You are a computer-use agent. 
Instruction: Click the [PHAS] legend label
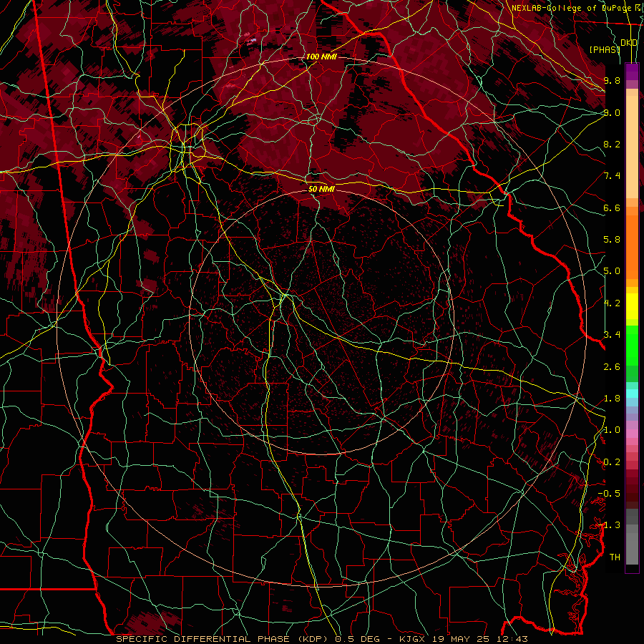605,49
